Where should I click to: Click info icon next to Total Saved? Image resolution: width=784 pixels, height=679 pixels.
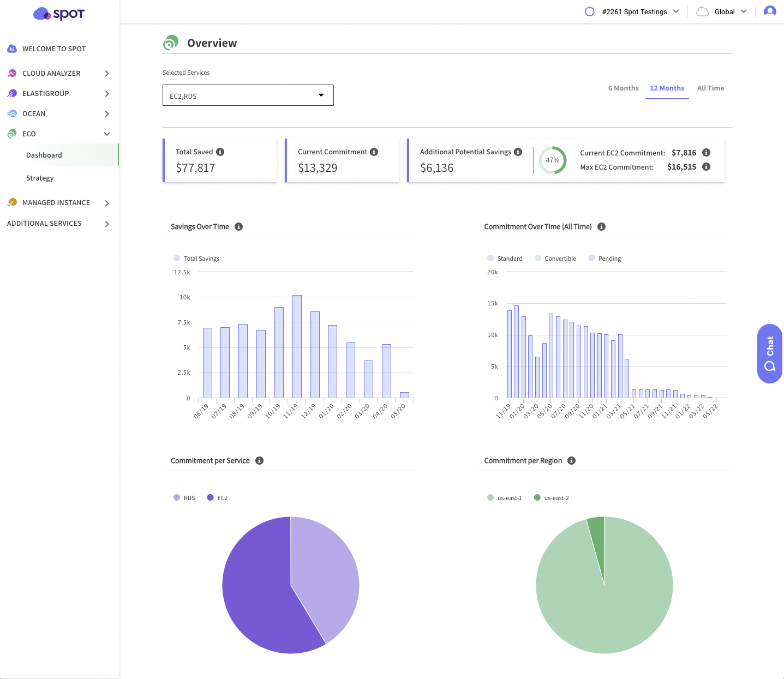pyautogui.click(x=220, y=152)
